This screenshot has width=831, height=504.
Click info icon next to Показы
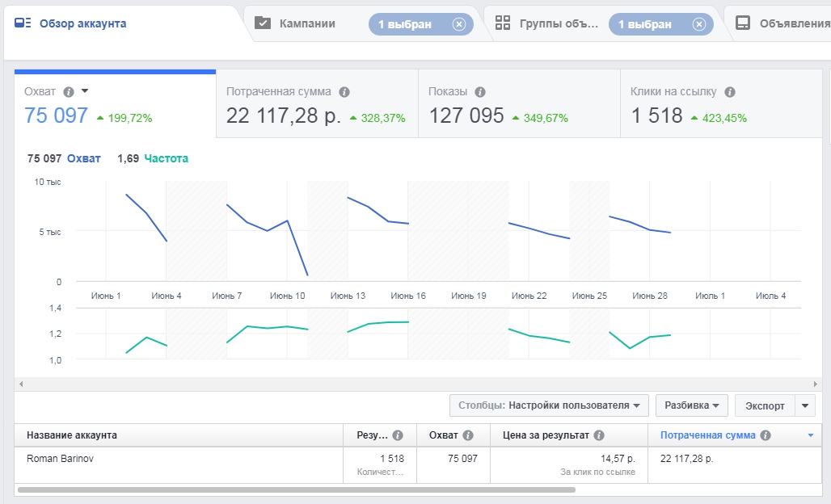(x=480, y=92)
